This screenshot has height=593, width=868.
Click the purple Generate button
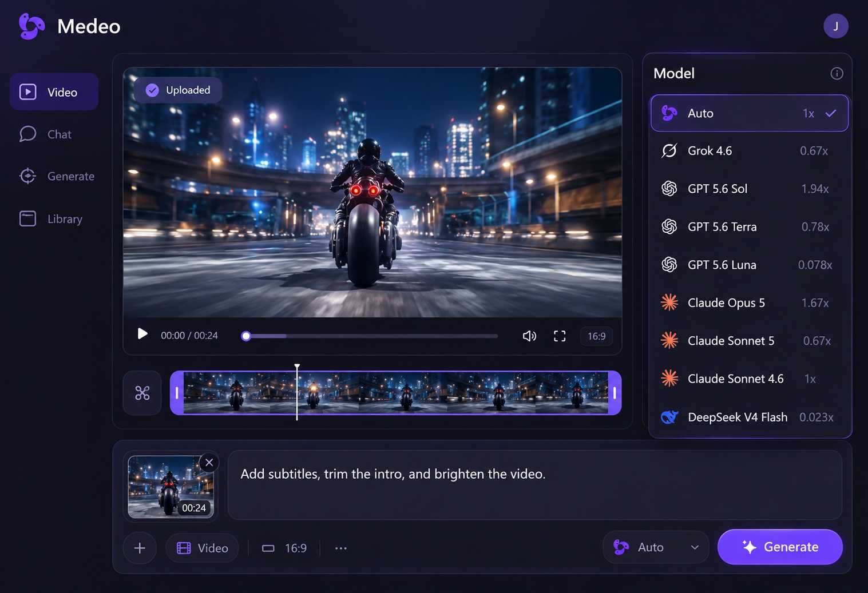coord(780,547)
